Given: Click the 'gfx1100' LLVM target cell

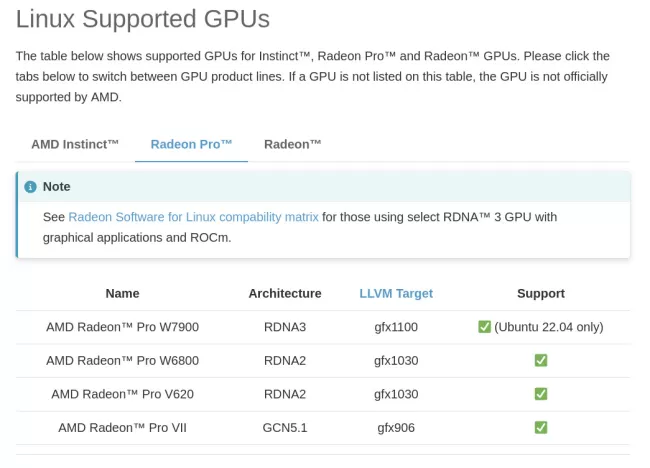Looking at the screenshot, I should 396,327.
